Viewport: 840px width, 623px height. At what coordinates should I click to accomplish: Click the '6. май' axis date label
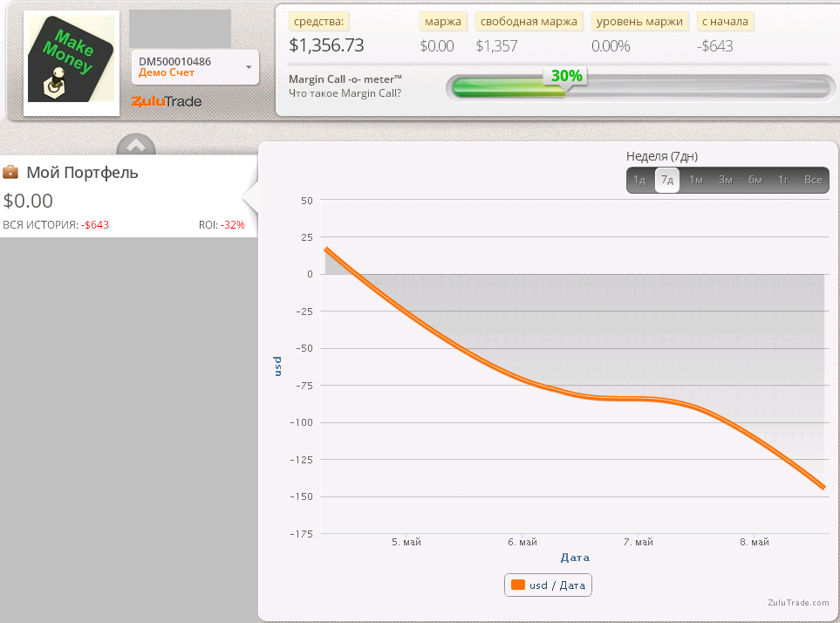point(522,542)
